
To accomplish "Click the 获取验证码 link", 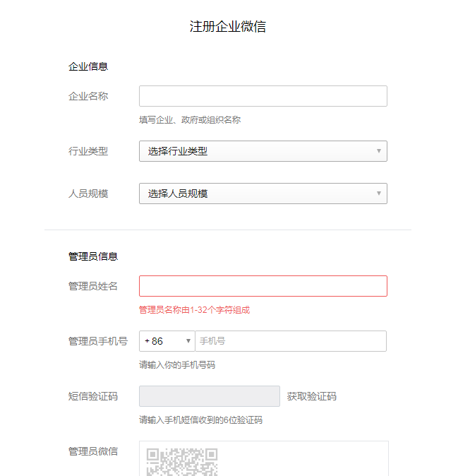I will point(312,396).
